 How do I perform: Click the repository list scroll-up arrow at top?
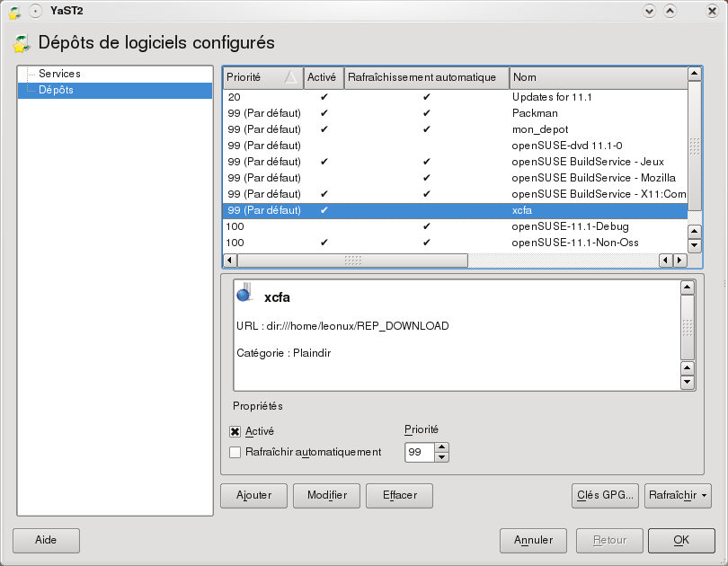coord(694,74)
